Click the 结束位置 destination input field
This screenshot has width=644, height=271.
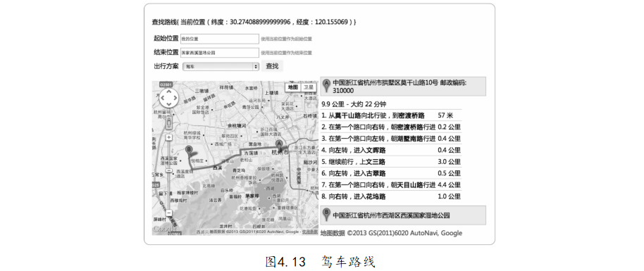pos(220,53)
